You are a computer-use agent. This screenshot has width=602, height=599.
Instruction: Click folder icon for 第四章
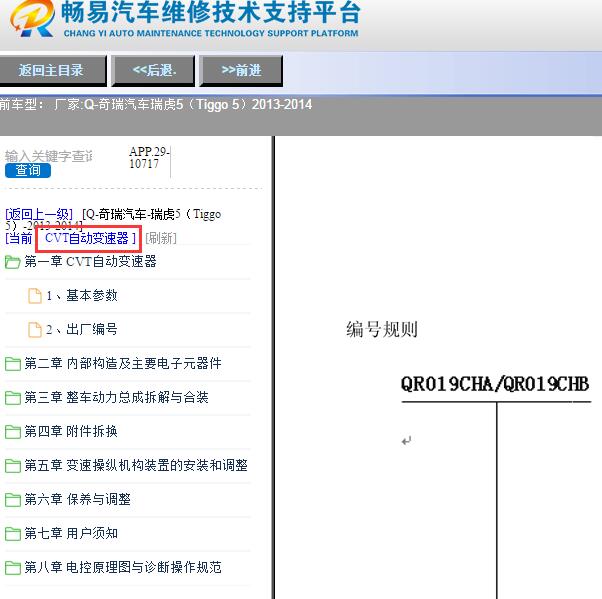click(13, 432)
